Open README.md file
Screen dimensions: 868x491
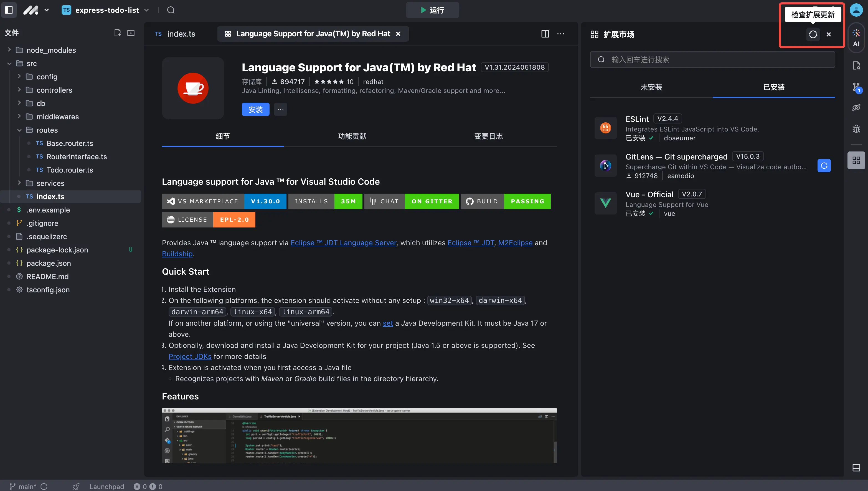pos(70,277)
